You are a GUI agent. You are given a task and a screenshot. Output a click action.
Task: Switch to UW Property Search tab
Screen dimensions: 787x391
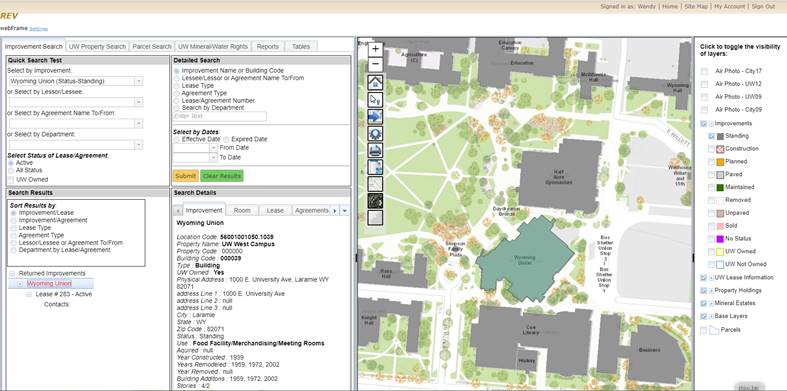pyautogui.click(x=97, y=46)
